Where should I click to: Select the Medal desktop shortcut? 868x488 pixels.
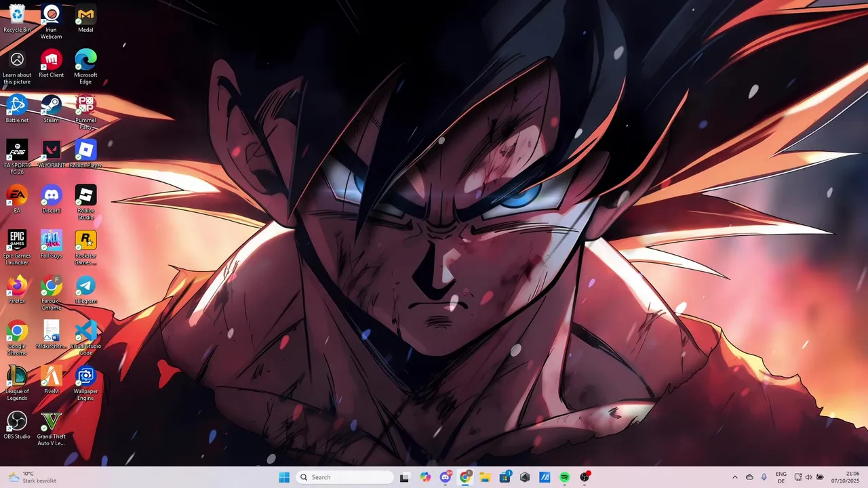coord(85,18)
